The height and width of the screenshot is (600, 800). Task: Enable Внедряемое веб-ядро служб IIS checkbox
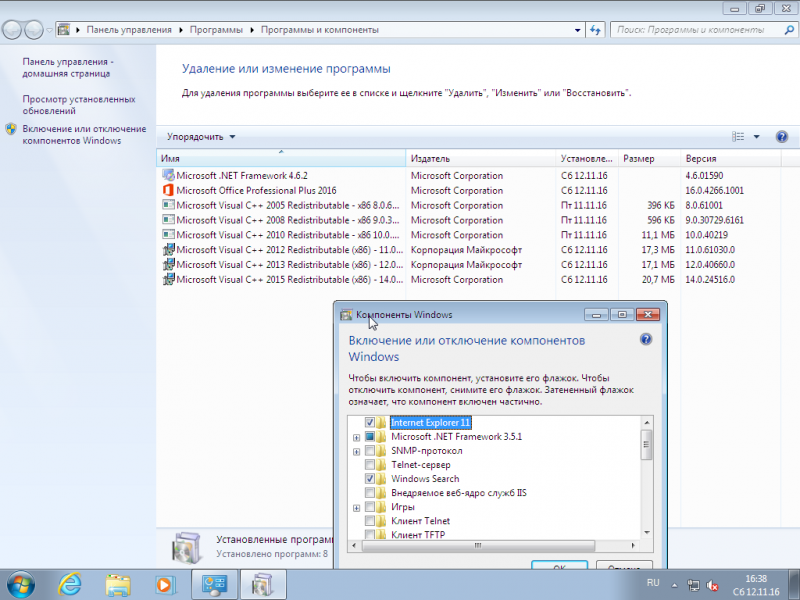370,493
